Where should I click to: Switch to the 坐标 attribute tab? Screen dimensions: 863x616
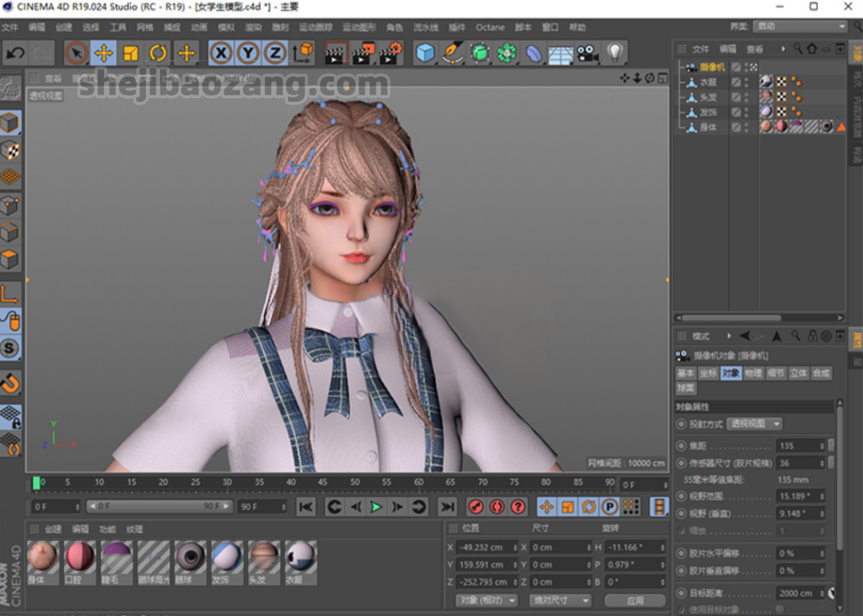pos(708,373)
